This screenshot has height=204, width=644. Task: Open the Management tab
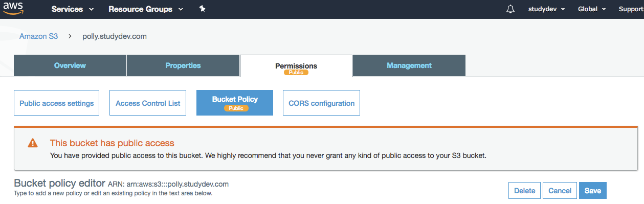pyautogui.click(x=409, y=65)
